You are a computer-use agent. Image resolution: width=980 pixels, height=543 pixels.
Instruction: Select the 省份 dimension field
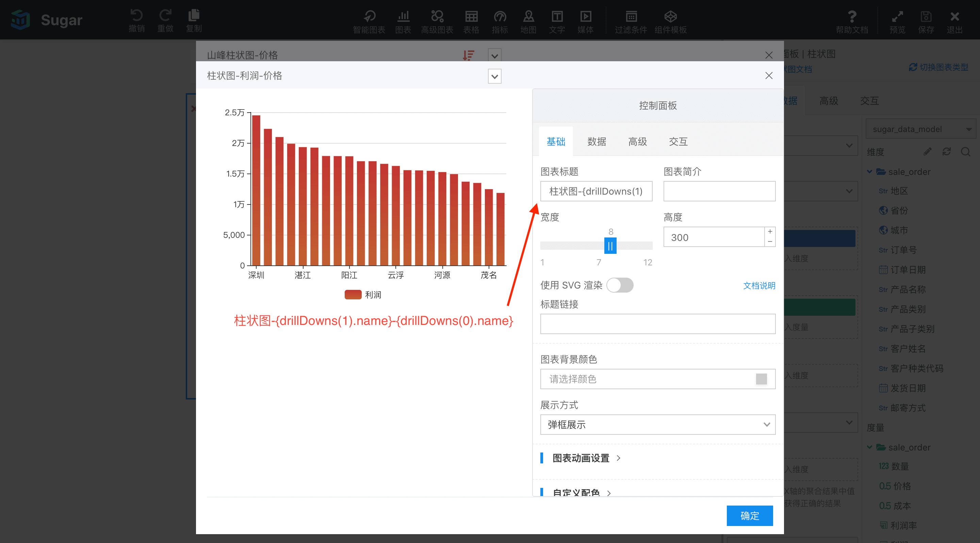pyautogui.click(x=894, y=210)
